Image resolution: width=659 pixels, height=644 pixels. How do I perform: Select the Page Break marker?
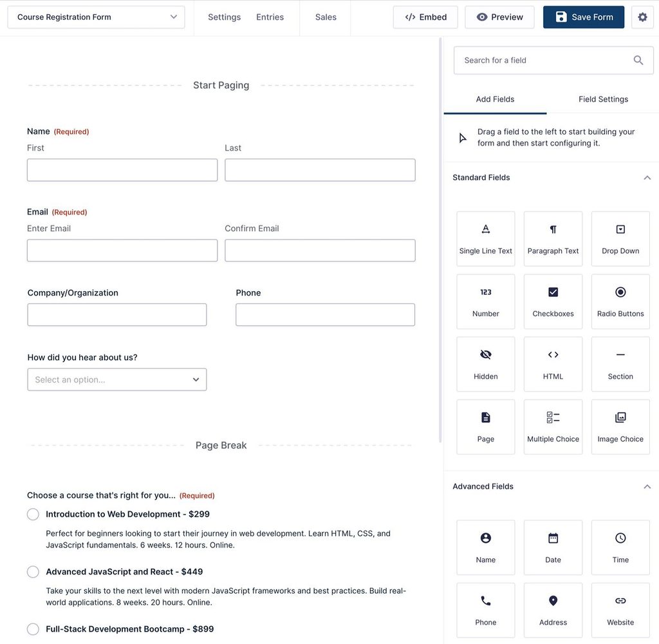221,446
